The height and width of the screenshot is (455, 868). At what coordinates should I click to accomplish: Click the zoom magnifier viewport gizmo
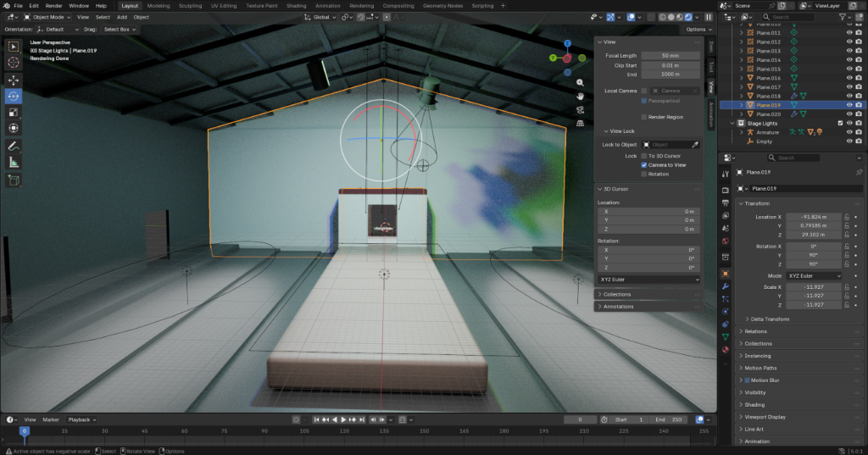[x=580, y=83]
